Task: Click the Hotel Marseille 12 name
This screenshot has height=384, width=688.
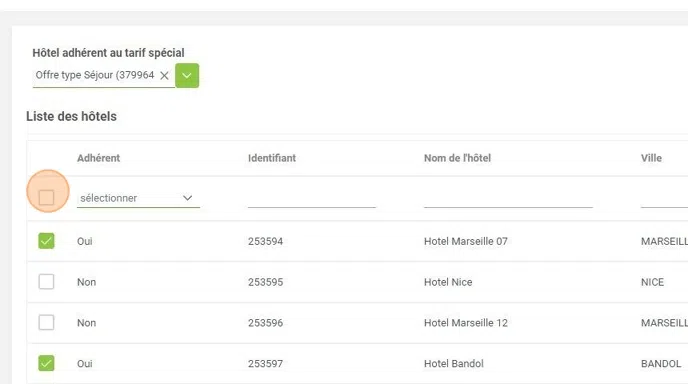Action: (x=466, y=323)
